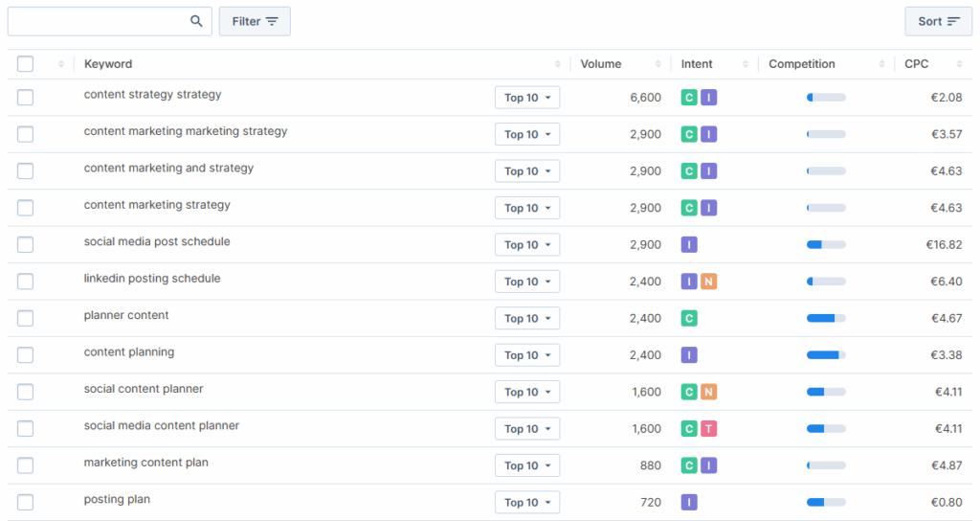Tick the planner content checkbox
The width and height of the screenshot is (980, 521).
tap(26, 318)
